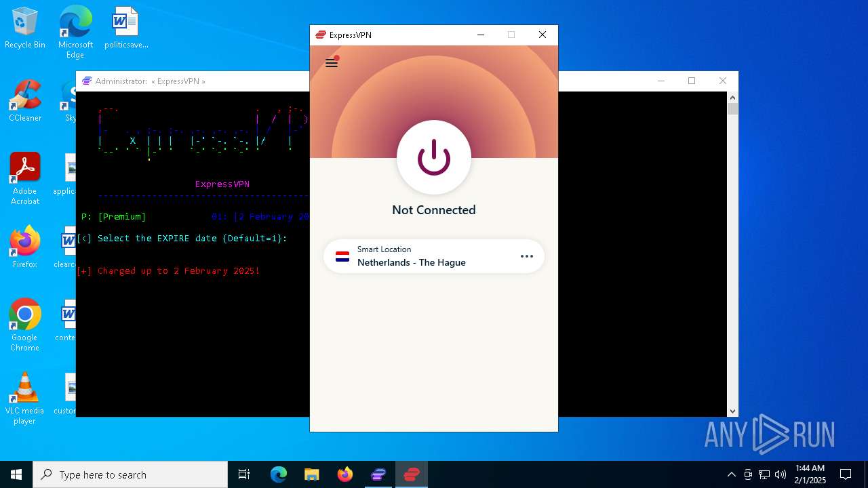868x488 pixels.
Task: Click 'P: [Premium]' text in console
Action: (x=113, y=216)
